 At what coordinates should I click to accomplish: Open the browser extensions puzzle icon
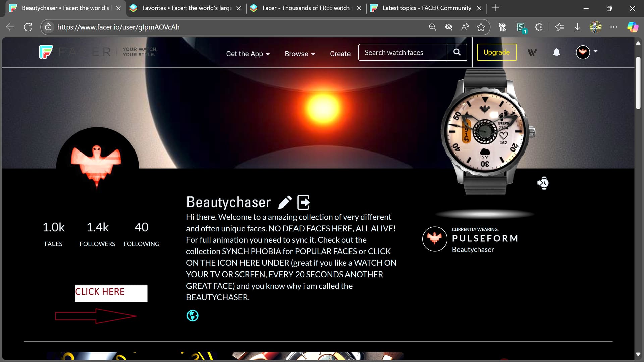[x=539, y=27]
